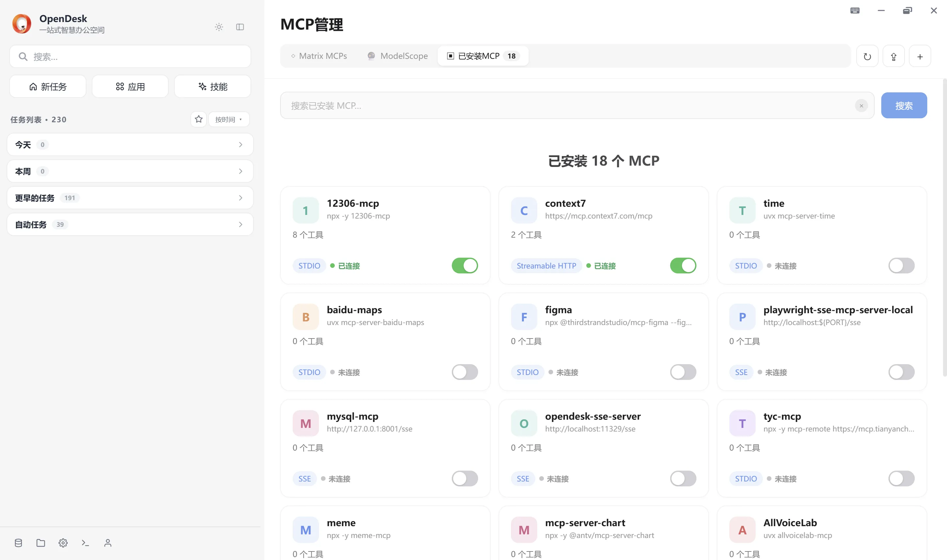Enable the tyc-mcp toggle
The height and width of the screenshot is (560, 947).
pos(901,478)
